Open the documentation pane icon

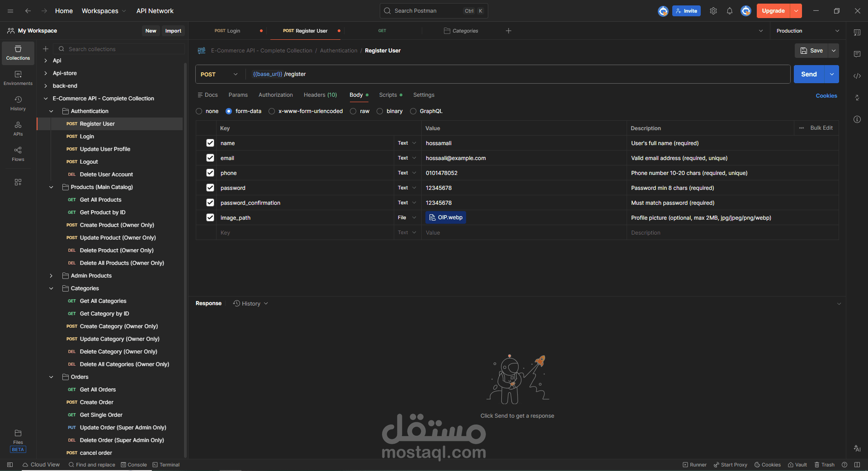click(857, 33)
